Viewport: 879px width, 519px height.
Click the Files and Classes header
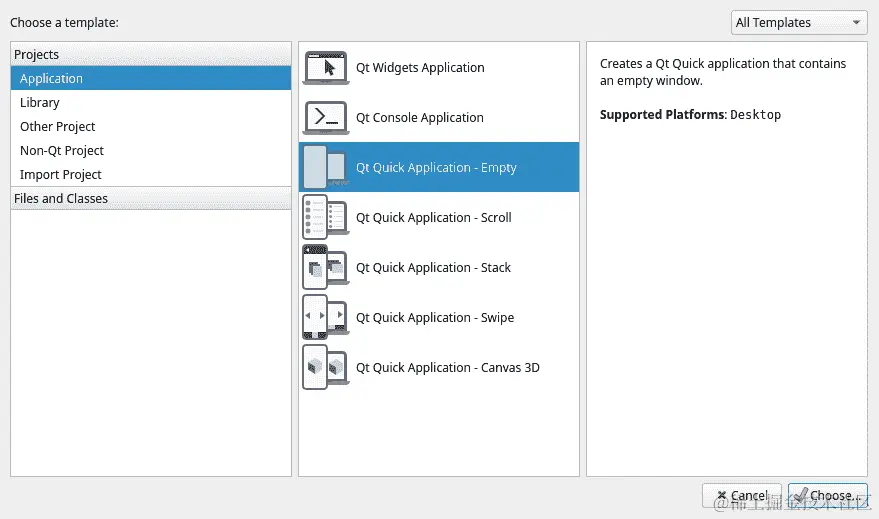151,198
